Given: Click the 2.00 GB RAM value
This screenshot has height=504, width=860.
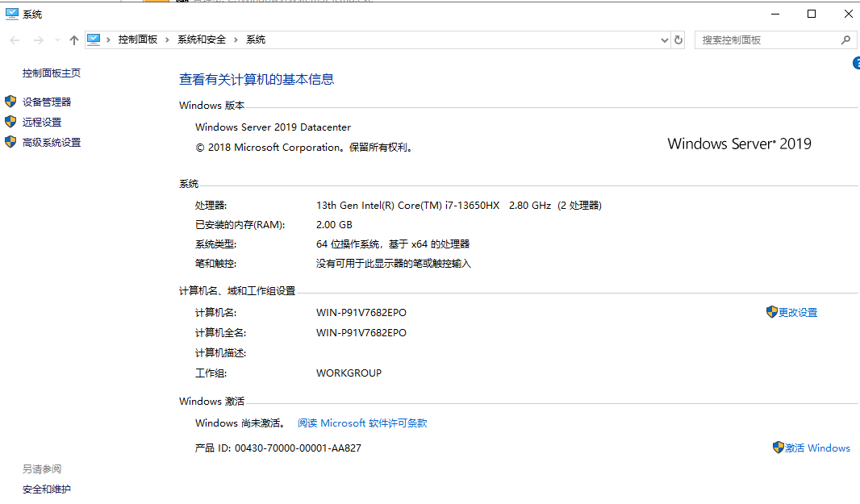Looking at the screenshot, I should [x=334, y=225].
